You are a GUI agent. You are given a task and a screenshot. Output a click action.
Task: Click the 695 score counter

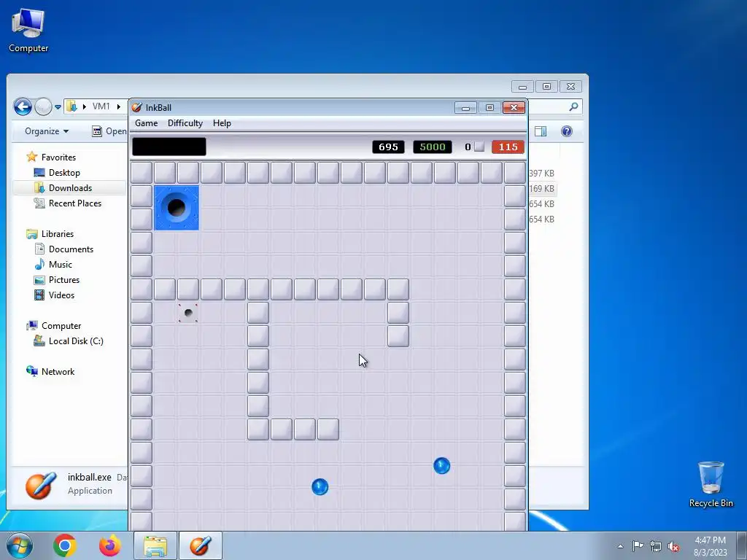(388, 147)
